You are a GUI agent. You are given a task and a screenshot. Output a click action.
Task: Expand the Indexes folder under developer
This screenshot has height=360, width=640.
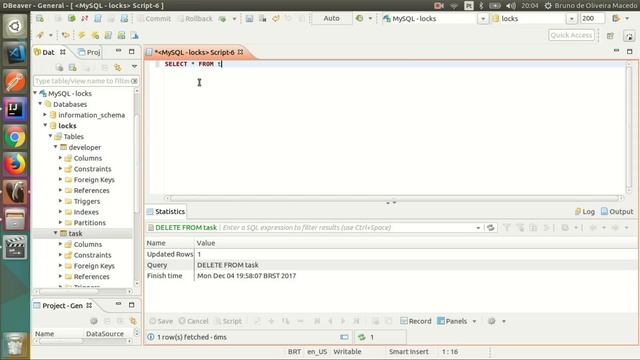(60, 211)
